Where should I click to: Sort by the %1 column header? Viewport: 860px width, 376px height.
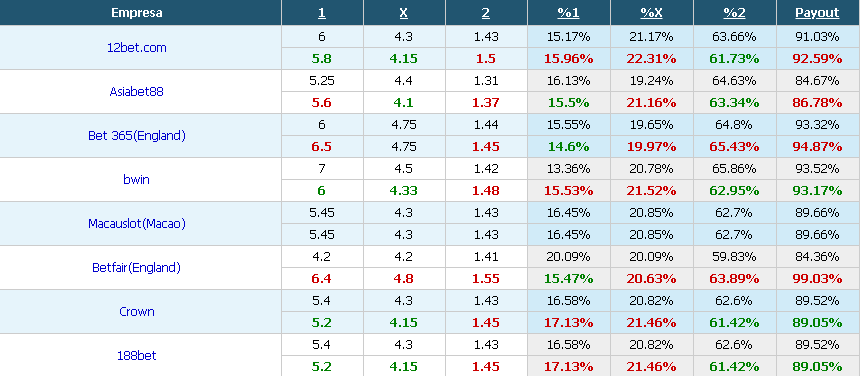pyautogui.click(x=569, y=13)
